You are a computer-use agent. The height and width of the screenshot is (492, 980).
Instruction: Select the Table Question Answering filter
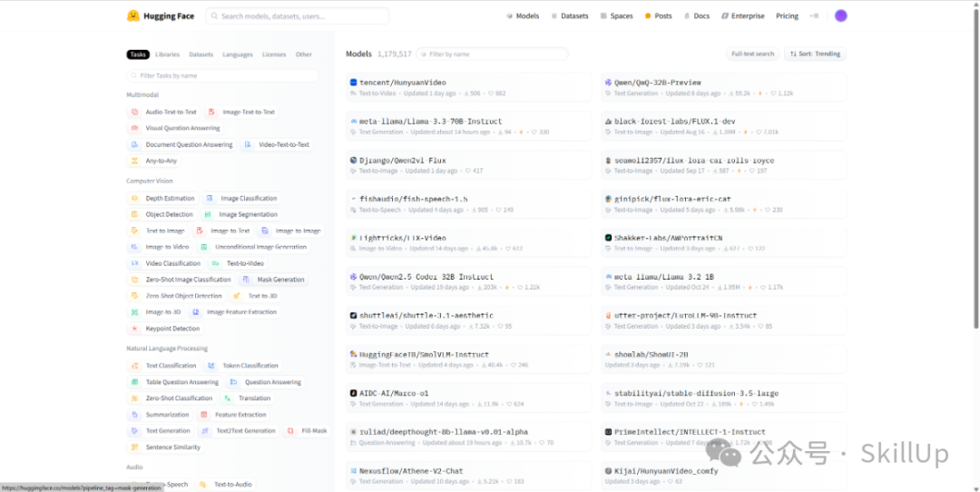[175, 382]
